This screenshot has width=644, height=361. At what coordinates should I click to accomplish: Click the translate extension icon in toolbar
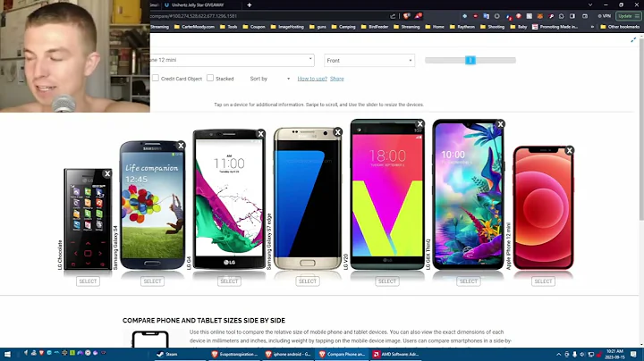pos(487,16)
